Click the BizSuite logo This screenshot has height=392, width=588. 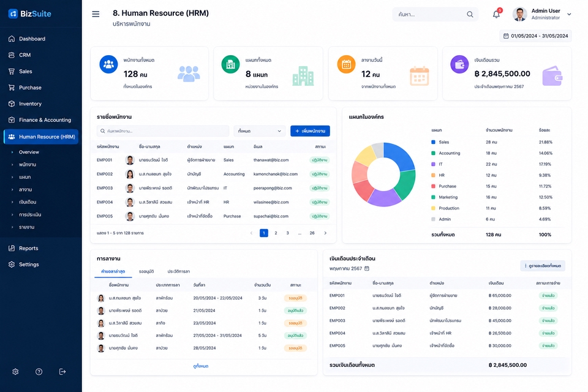(x=29, y=14)
